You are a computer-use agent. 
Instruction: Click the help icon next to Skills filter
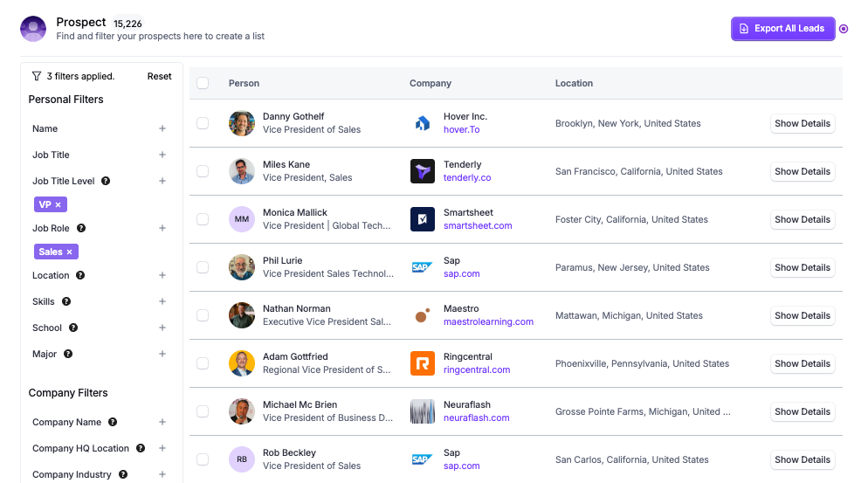click(66, 302)
